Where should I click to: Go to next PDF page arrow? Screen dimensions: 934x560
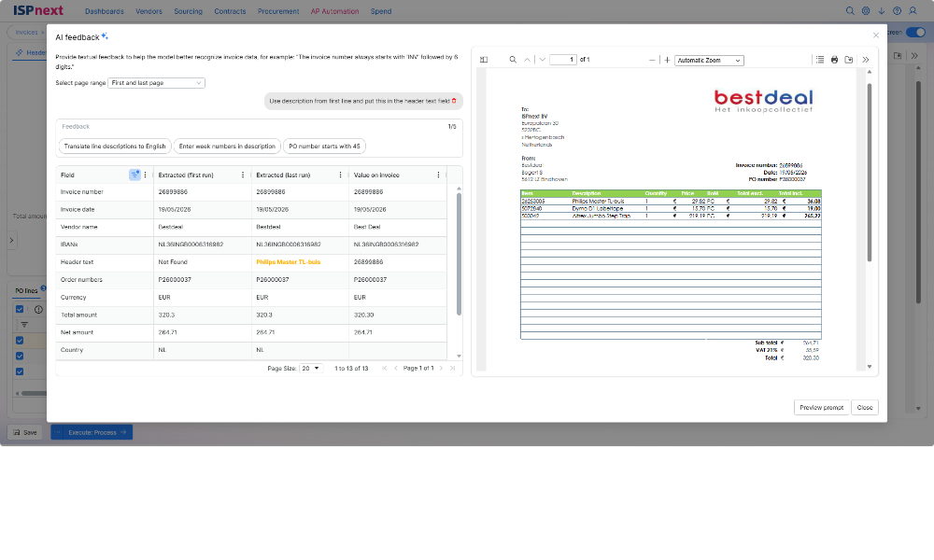(x=542, y=60)
